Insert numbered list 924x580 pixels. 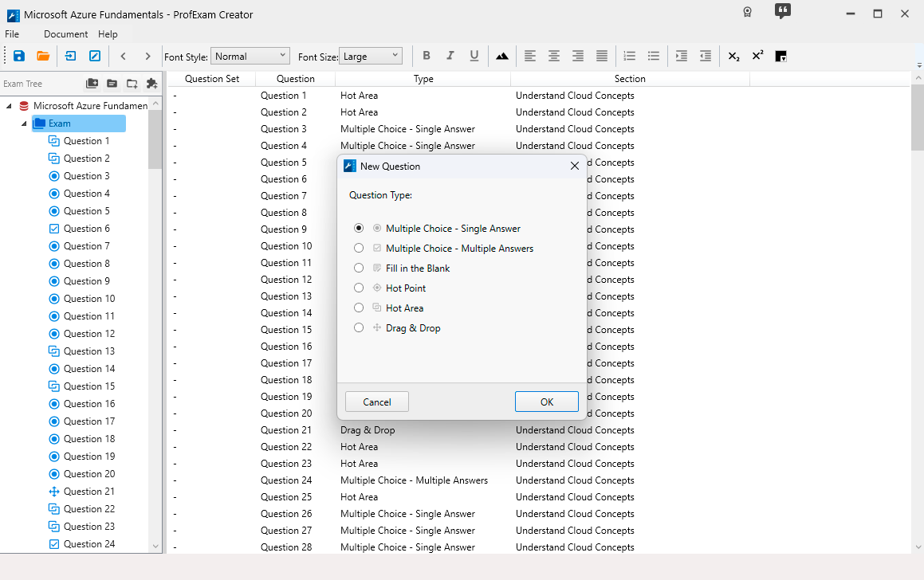coord(629,56)
